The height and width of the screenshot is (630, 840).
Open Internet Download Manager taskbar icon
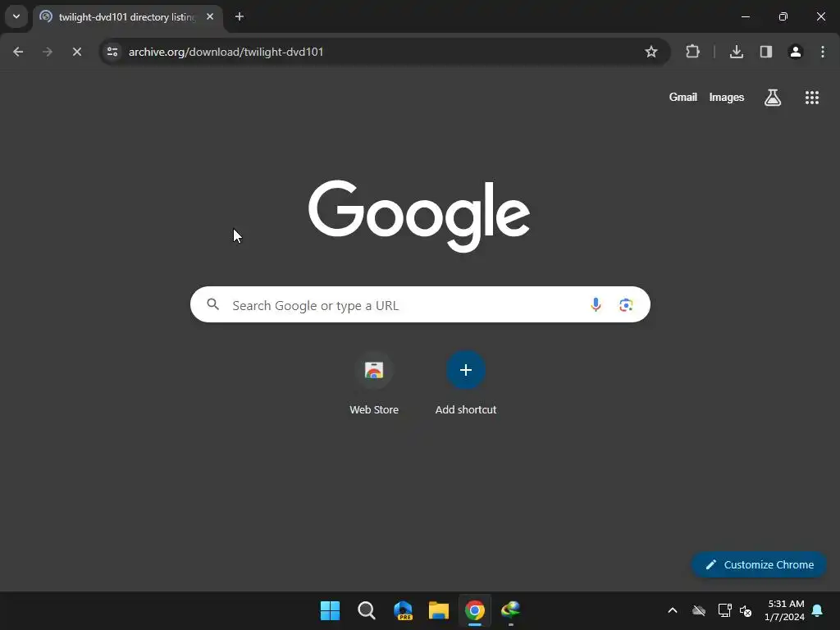click(510, 610)
